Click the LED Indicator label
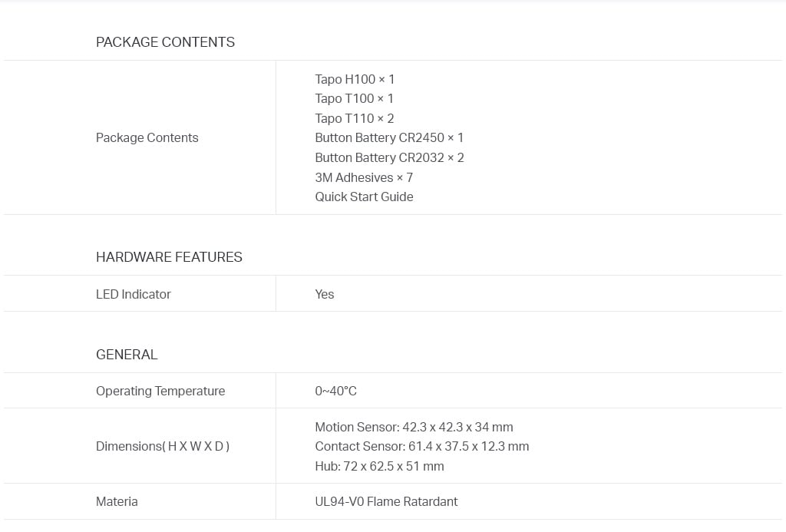This screenshot has width=786, height=532. [x=134, y=294]
